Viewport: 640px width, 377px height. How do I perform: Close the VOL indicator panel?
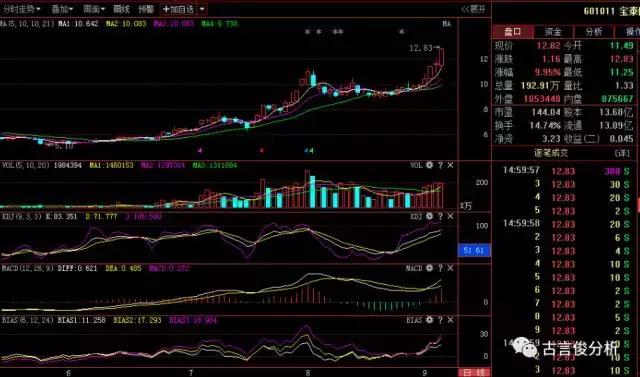tap(450, 165)
